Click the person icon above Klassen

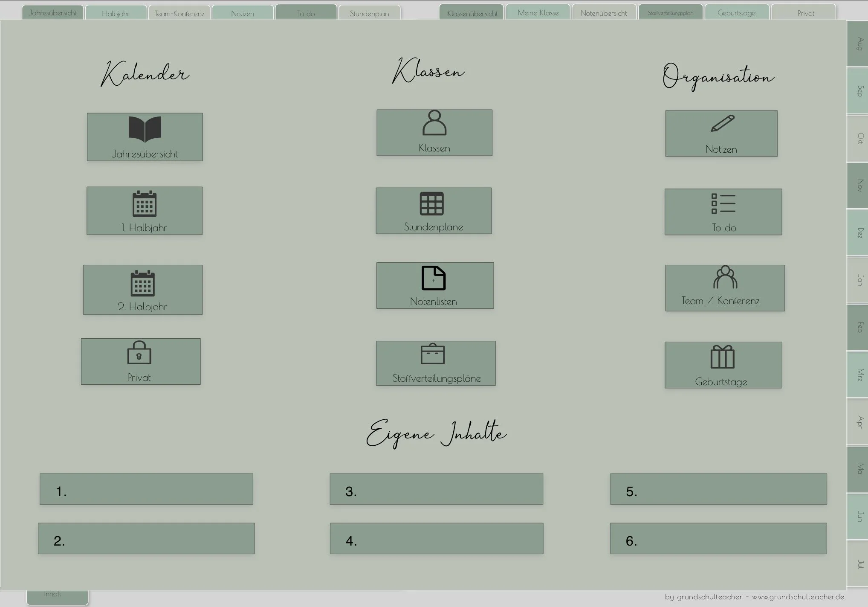pos(434,123)
